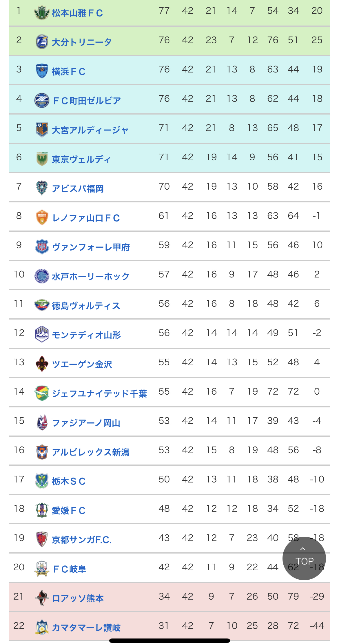Click the Tokyo Verdy crest icon

coord(42,159)
